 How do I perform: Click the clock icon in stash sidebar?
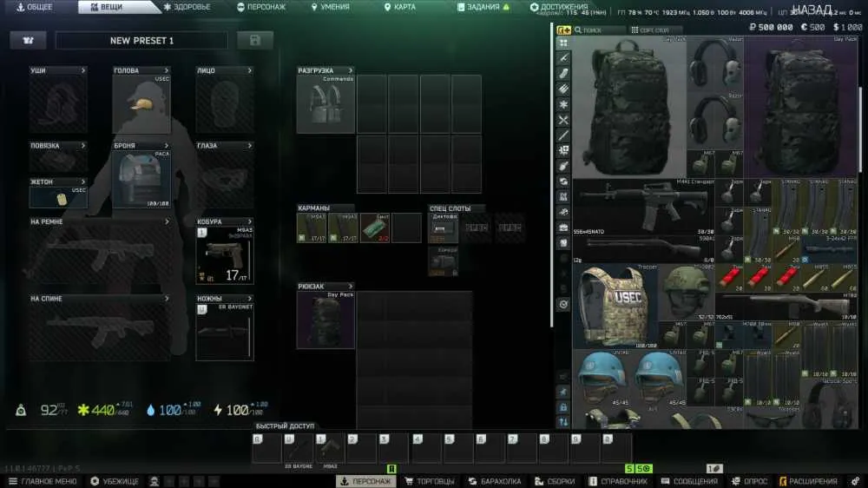563,304
